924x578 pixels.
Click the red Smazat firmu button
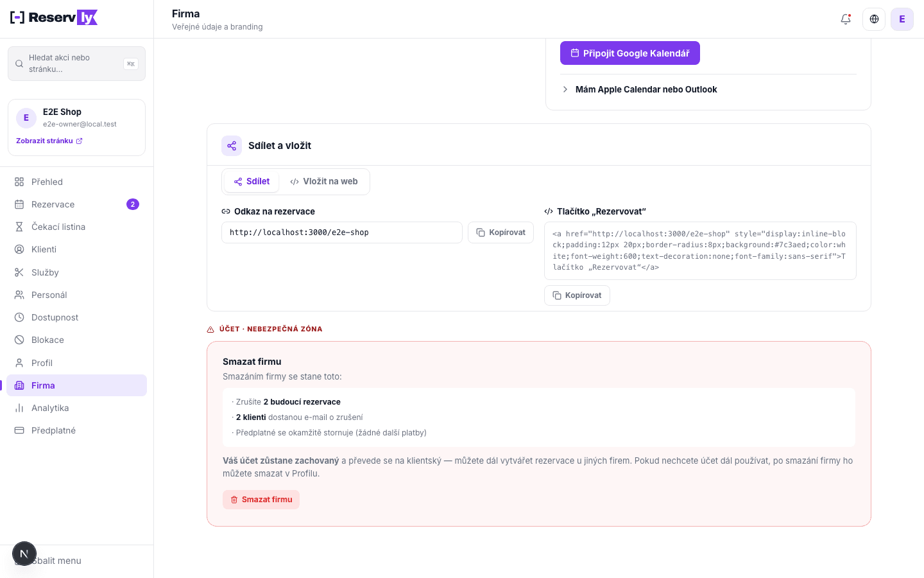(x=261, y=500)
